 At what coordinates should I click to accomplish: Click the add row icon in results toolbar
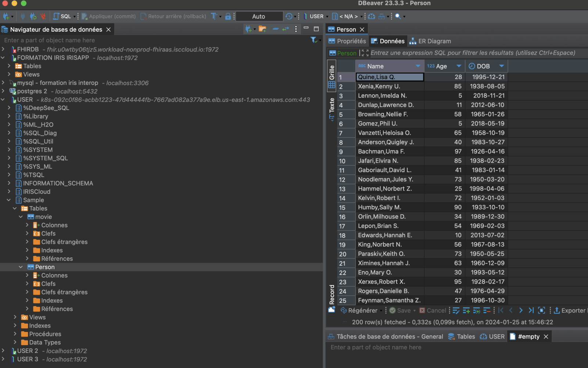466,311
